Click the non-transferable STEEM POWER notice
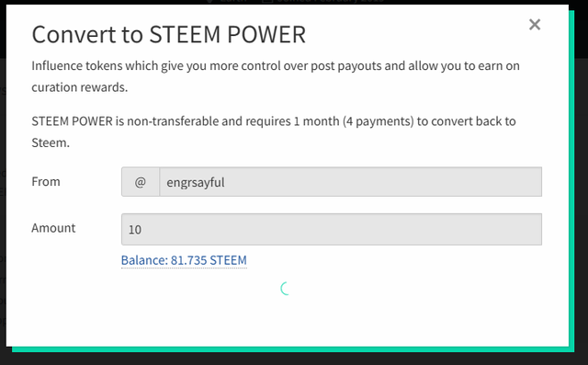The width and height of the screenshot is (588, 365). (274, 132)
